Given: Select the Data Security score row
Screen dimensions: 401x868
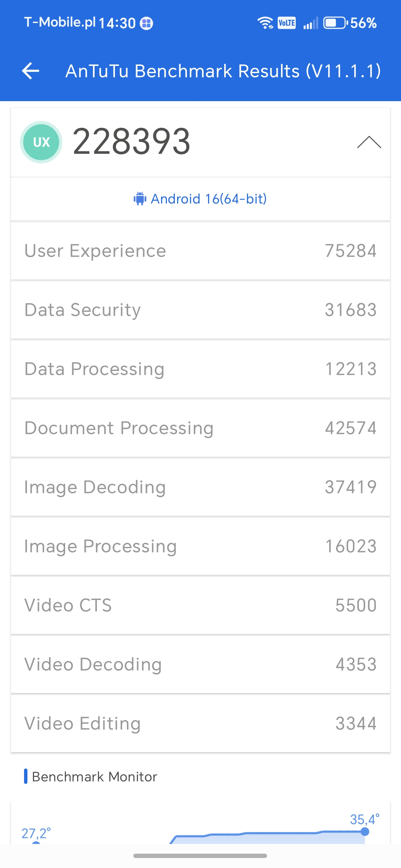Looking at the screenshot, I should tap(200, 310).
